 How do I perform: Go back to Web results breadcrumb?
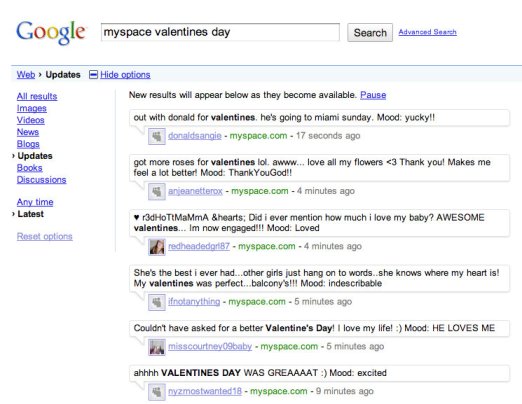[x=26, y=75]
